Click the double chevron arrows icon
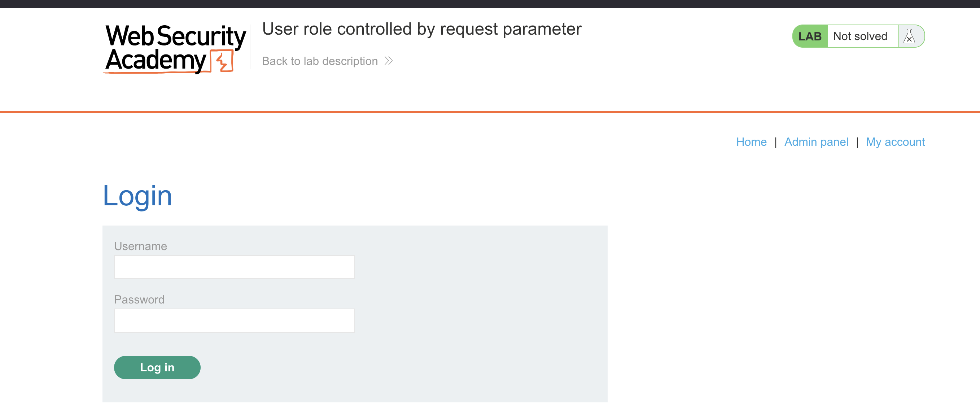Screen dimensions: 980x415 coord(388,61)
